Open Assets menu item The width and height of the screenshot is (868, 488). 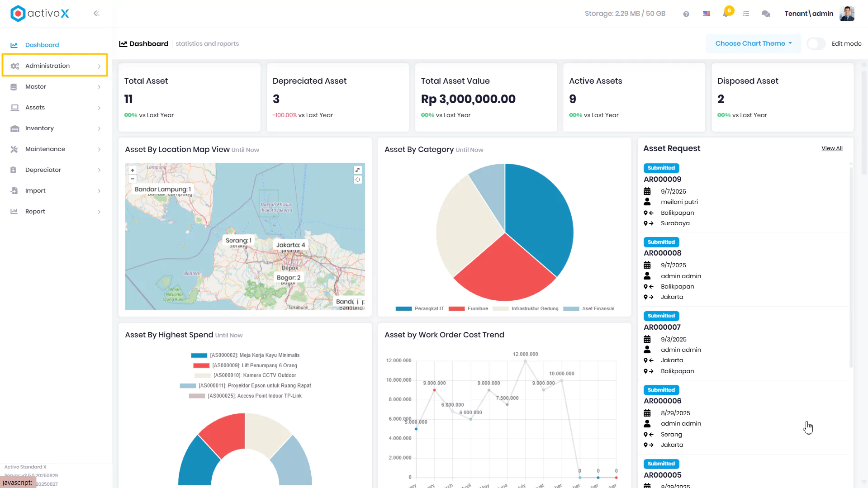[x=55, y=108]
